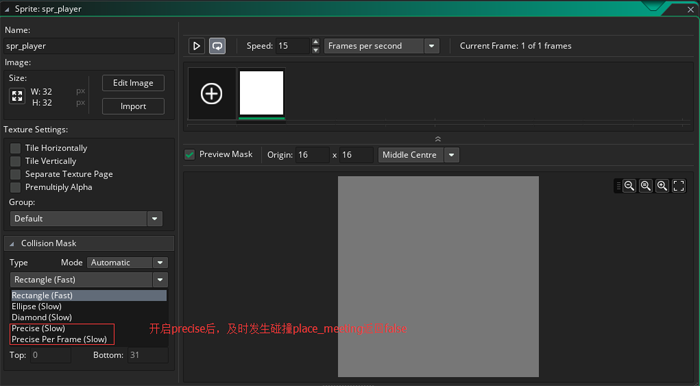Open Middle Centre origin dropdown
The image size is (700, 386).
(x=419, y=155)
